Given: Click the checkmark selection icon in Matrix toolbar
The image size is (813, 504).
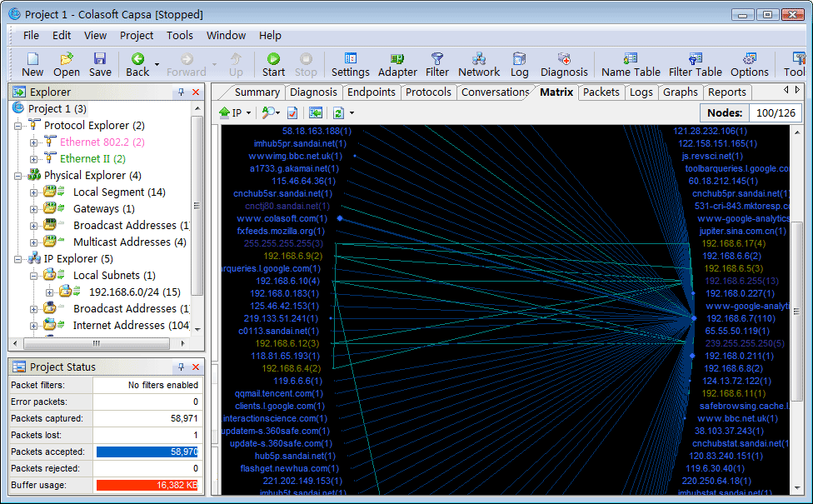Looking at the screenshot, I should [x=292, y=112].
